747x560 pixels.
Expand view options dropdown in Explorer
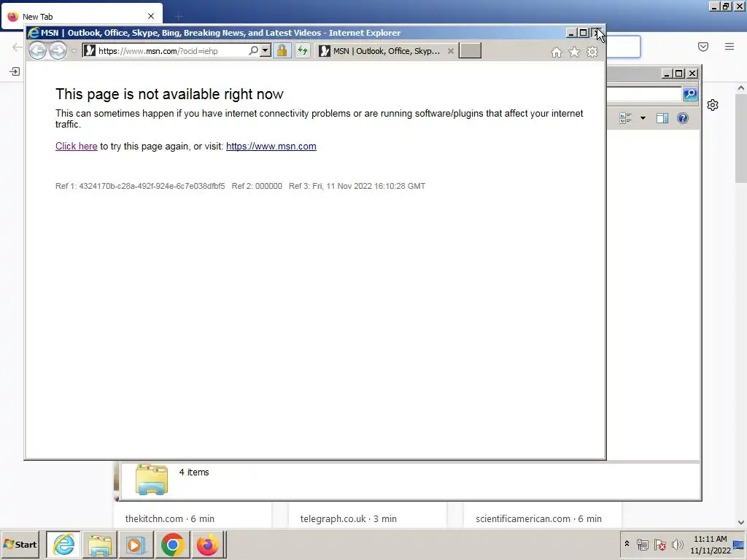643,118
